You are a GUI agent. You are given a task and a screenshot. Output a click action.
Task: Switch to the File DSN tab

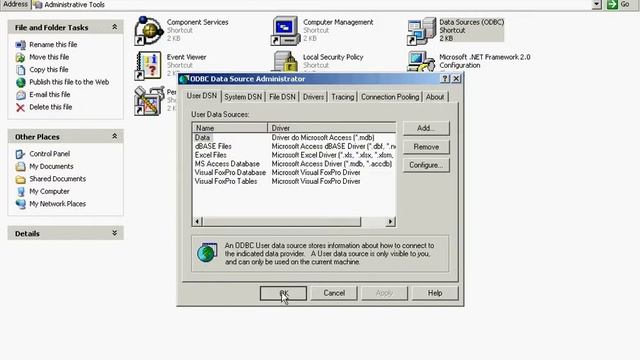tap(282, 97)
